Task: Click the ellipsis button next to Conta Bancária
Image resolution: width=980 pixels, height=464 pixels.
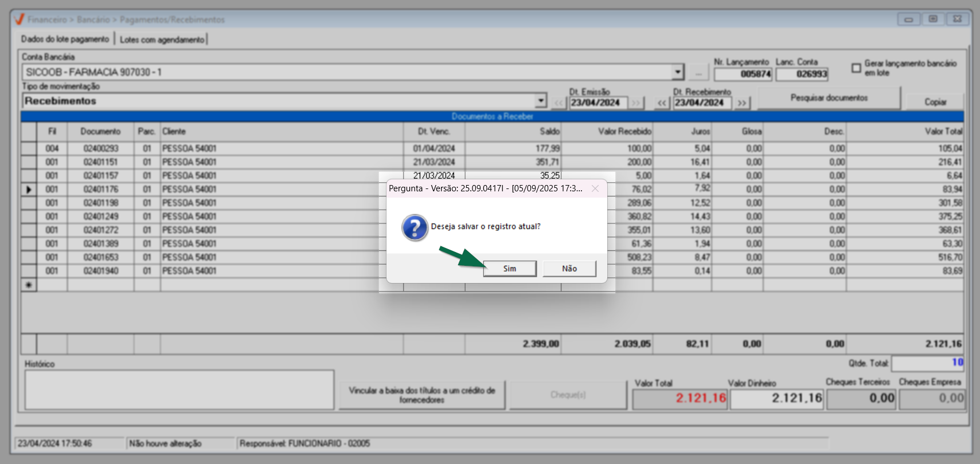Action: 698,73
